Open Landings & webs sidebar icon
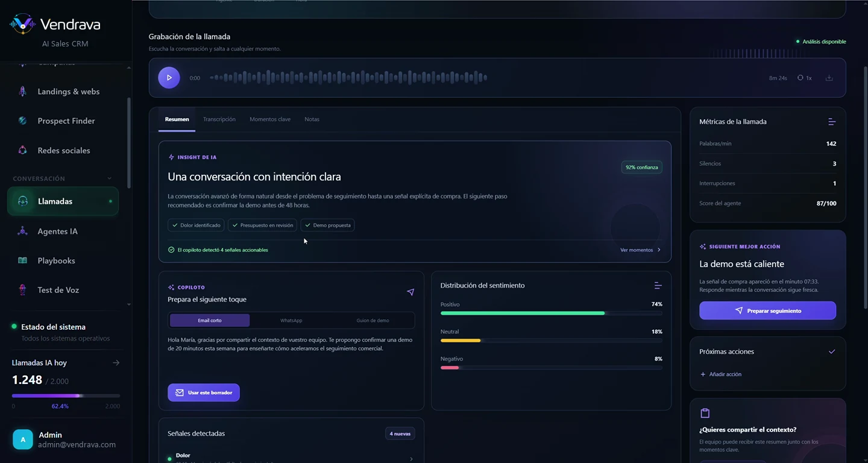Screen dimensions: 868x463 tap(22, 92)
